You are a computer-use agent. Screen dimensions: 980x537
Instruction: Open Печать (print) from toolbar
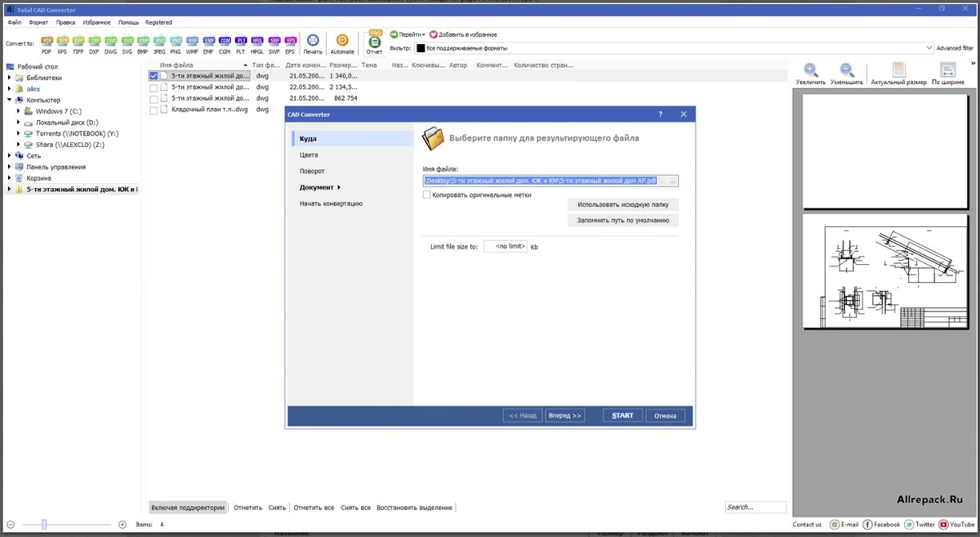(x=313, y=43)
